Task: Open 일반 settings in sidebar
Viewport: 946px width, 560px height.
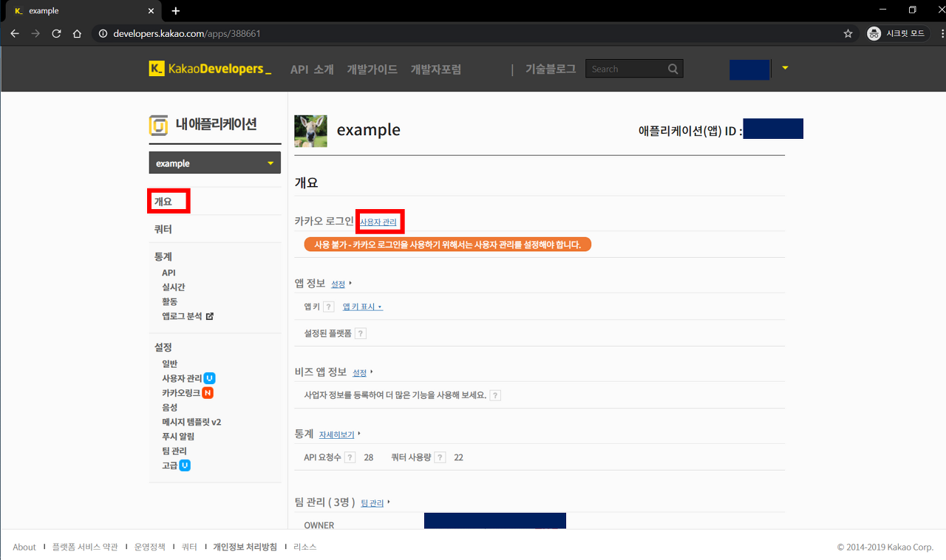Action: pos(170,363)
